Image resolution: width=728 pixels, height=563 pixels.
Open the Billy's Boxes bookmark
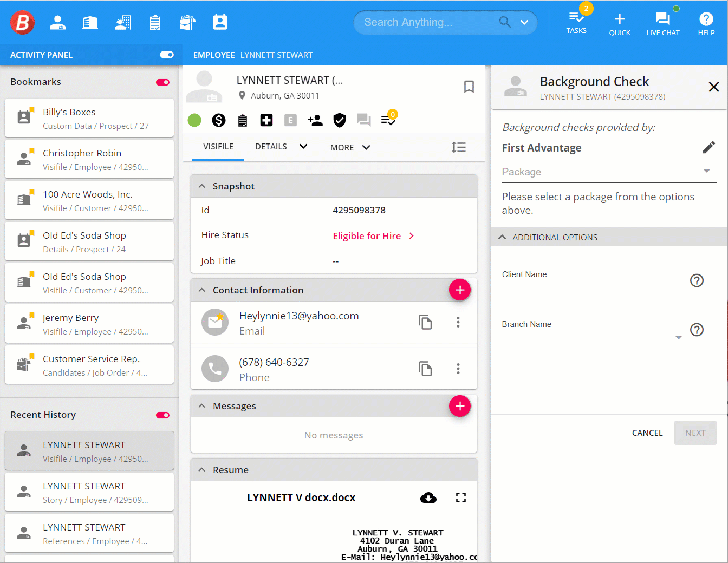click(x=89, y=118)
